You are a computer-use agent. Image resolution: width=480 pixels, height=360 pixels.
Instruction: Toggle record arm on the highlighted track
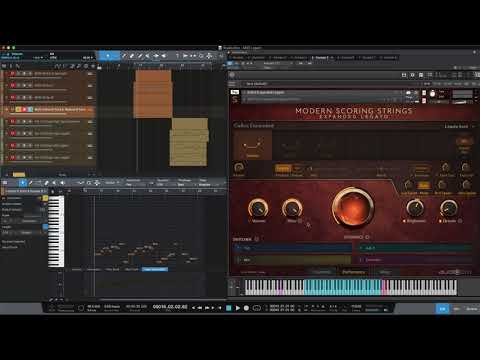[x=24, y=109]
